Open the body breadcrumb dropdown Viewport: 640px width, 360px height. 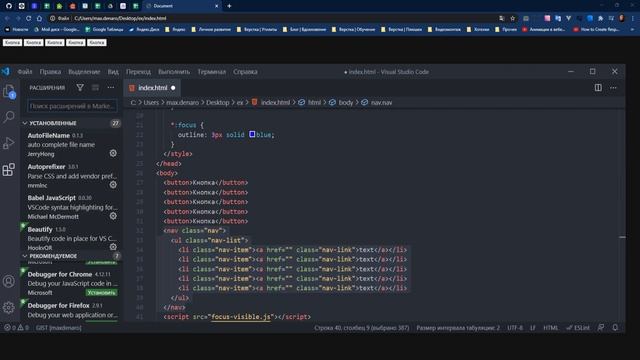(x=346, y=102)
